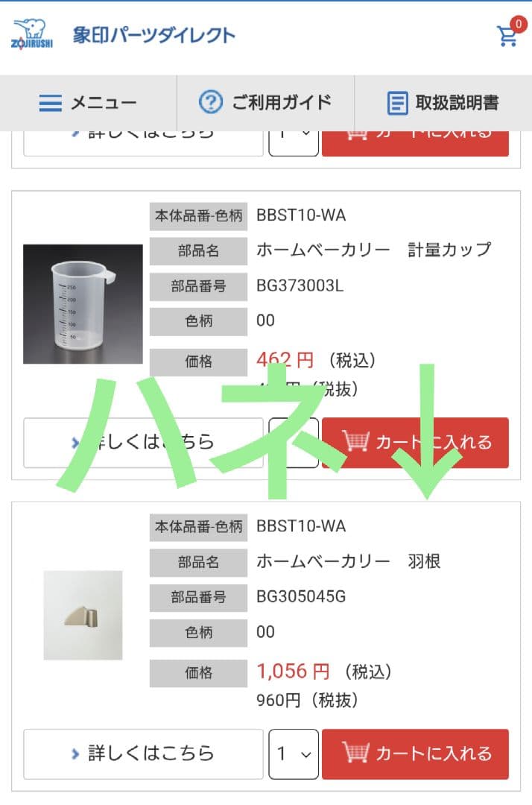Open the partially hidden top quantity dropdown

tap(294, 142)
